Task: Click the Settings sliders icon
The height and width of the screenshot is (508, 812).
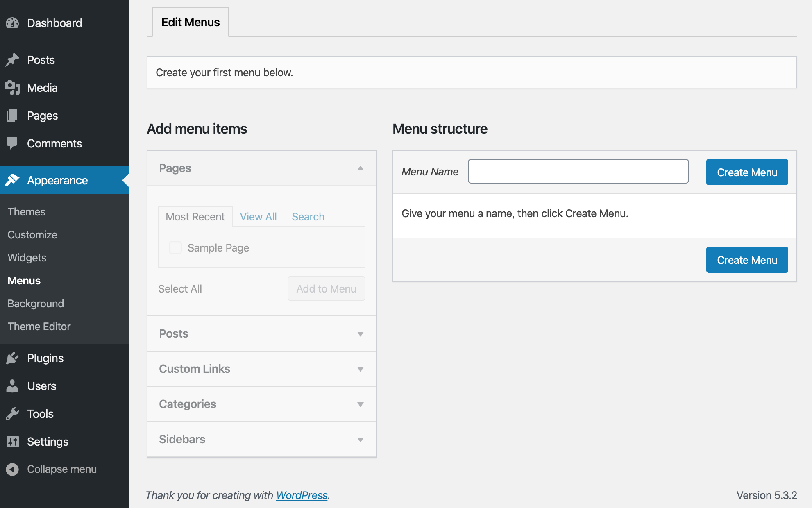Action: (12, 442)
